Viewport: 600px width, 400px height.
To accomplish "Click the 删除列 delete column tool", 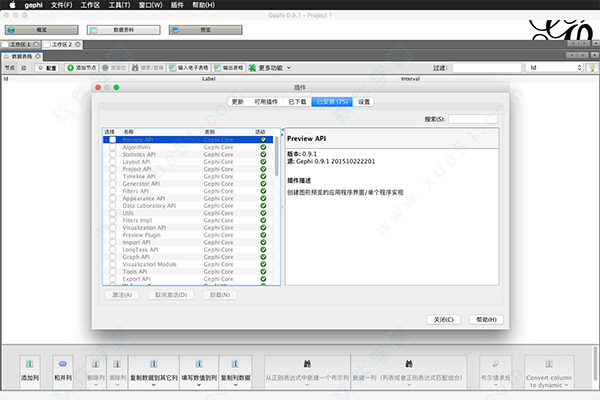I will coord(96,370).
